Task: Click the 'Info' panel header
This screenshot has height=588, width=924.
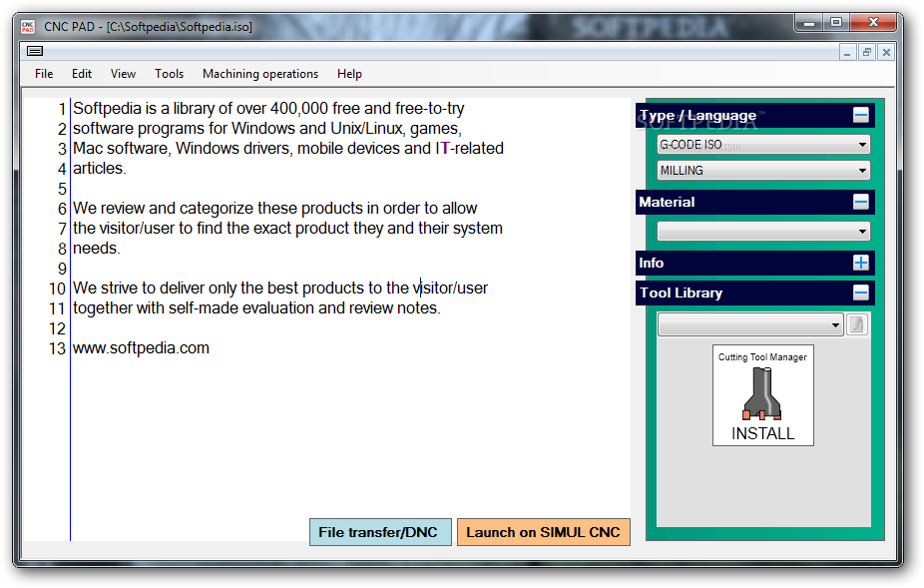Action: [755, 263]
